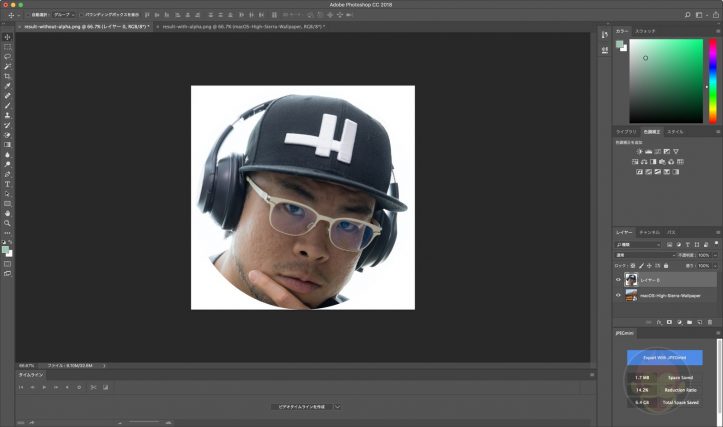Click the Export With JPEGmini button
Screen dimensions: 723x427
tap(665, 357)
